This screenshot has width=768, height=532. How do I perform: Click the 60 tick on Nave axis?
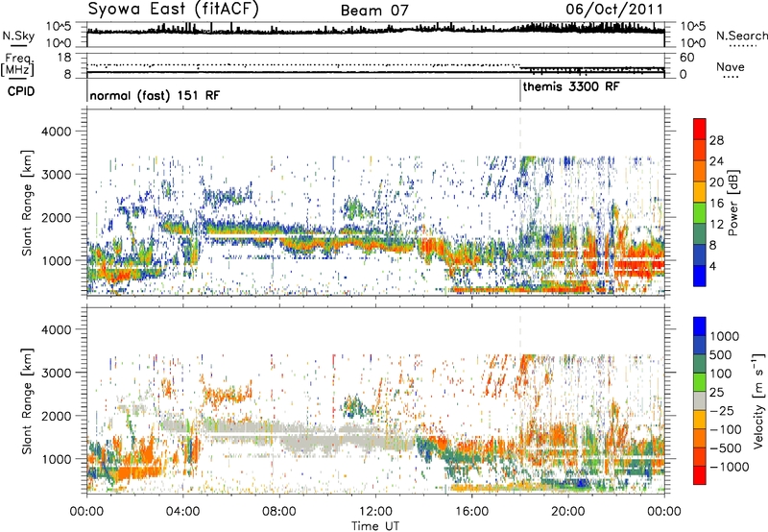[x=687, y=58]
